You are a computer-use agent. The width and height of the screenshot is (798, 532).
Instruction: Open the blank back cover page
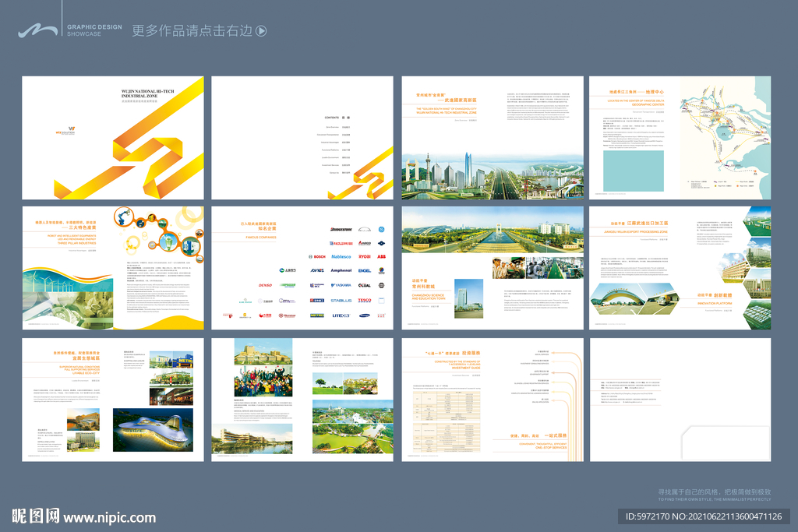click(x=680, y=400)
